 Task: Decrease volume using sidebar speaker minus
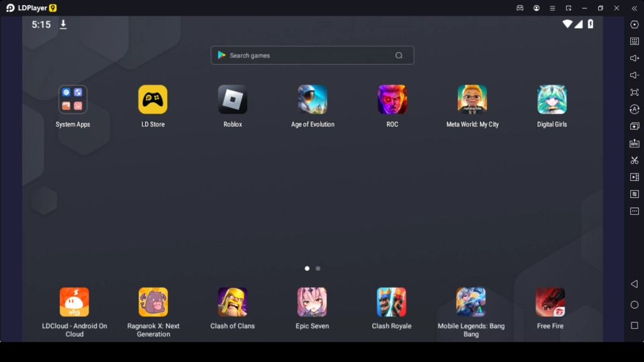(x=635, y=75)
